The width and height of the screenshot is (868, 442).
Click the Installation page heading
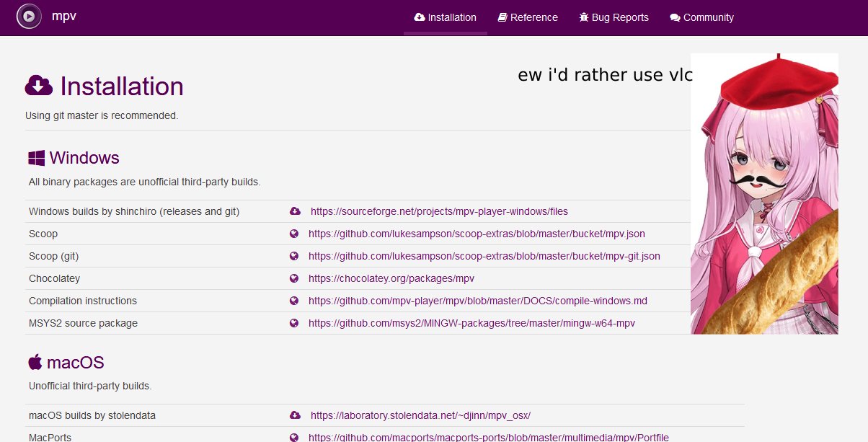click(122, 87)
